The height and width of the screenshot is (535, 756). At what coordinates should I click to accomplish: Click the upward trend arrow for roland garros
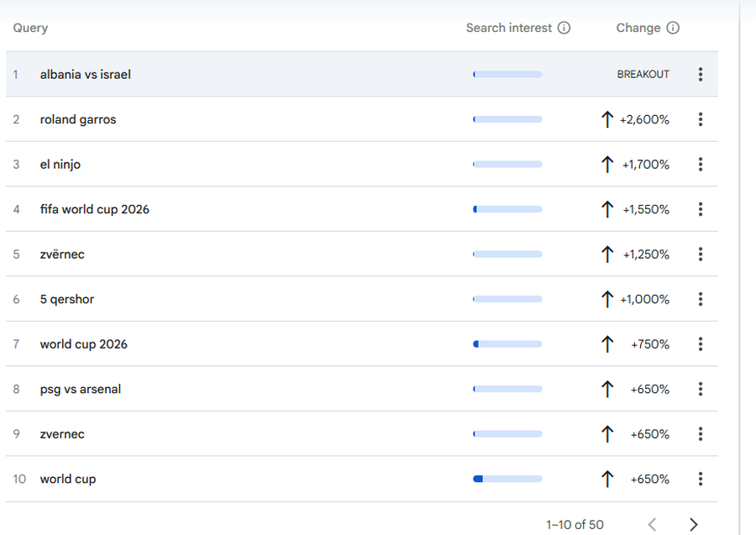coord(607,119)
